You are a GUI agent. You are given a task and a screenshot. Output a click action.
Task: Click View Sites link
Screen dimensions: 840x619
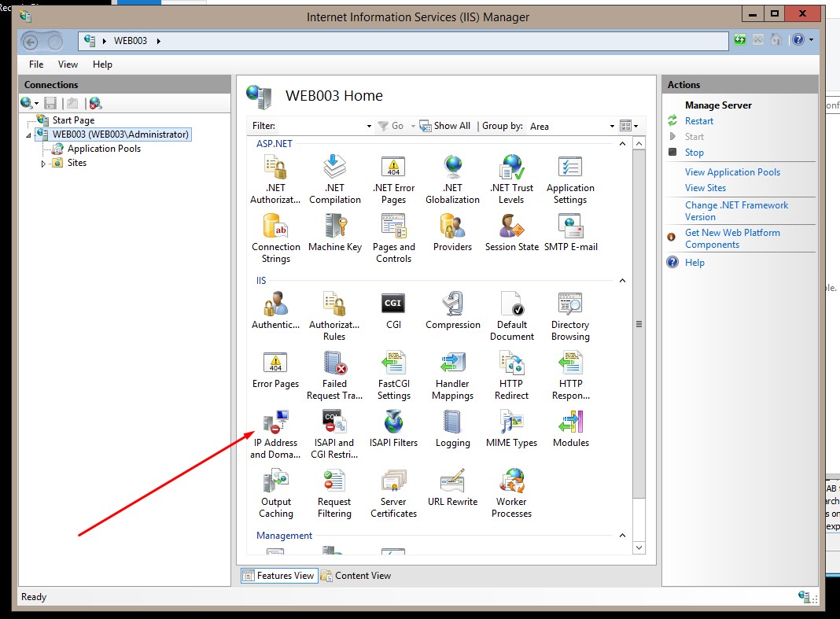[x=705, y=188]
